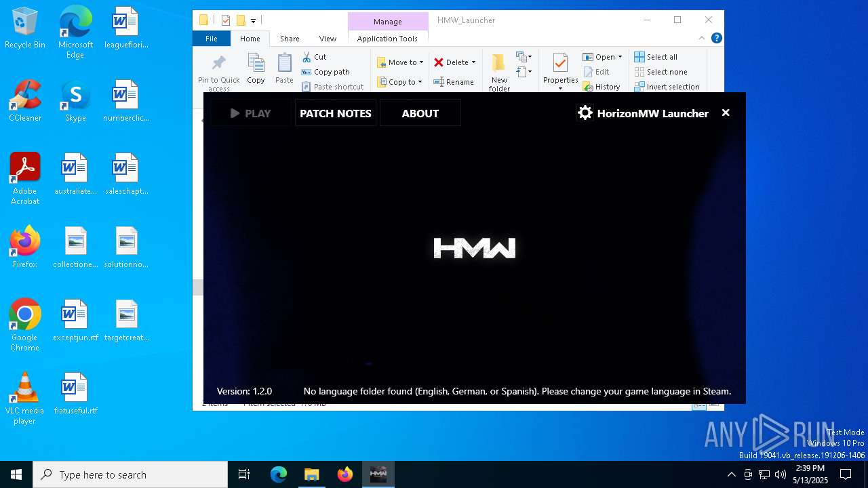The width and height of the screenshot is (868, 488).
Task: Open Application Tools ribbon tab
Action: click(387, 39)
